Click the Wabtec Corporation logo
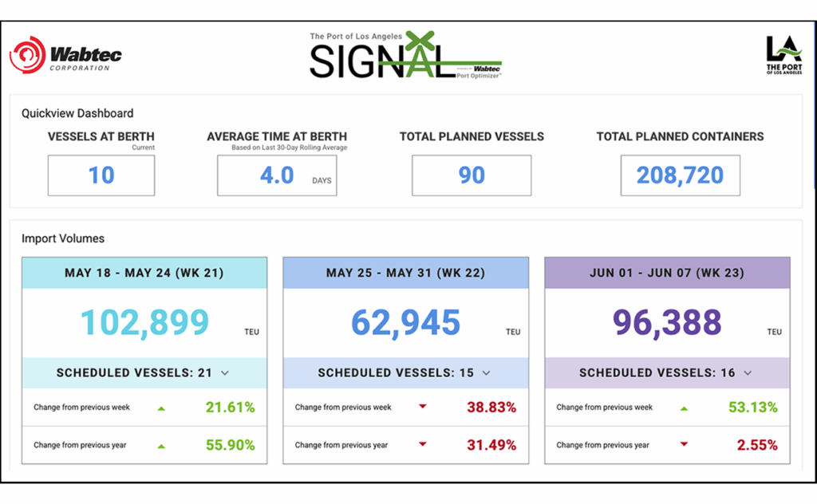 [65, 57]
